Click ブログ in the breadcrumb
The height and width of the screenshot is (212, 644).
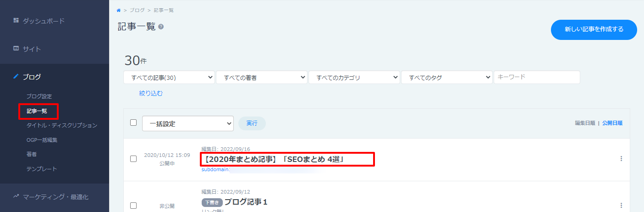pyautogui.click(x=138, y=10)
